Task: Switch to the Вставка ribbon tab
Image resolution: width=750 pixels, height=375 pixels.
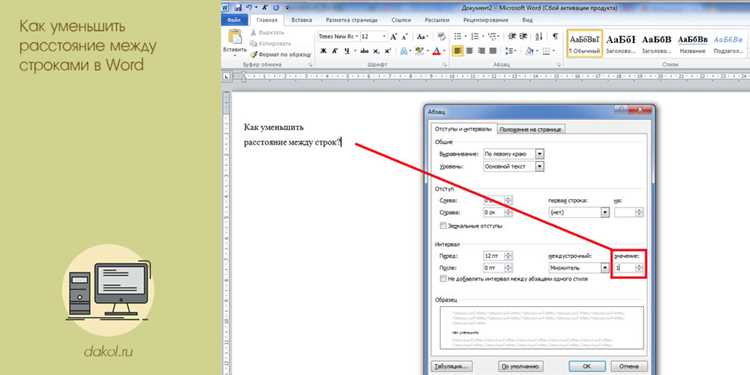Action: (302, 20)
